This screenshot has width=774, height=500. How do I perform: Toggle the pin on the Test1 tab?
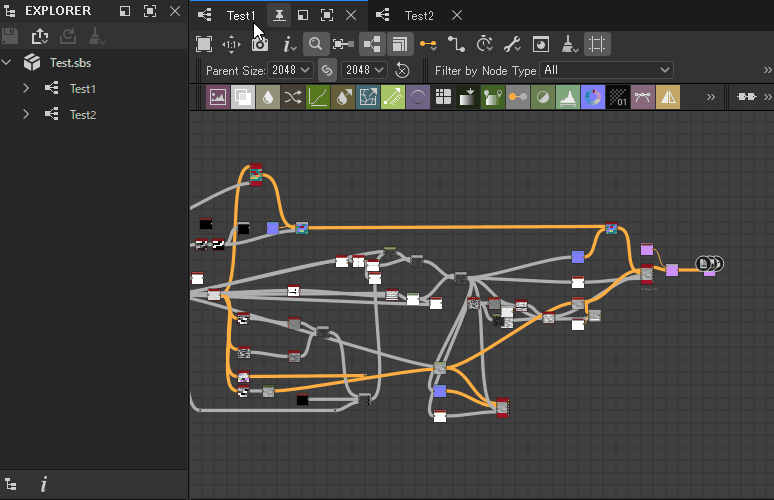click(x=279, y=16)
